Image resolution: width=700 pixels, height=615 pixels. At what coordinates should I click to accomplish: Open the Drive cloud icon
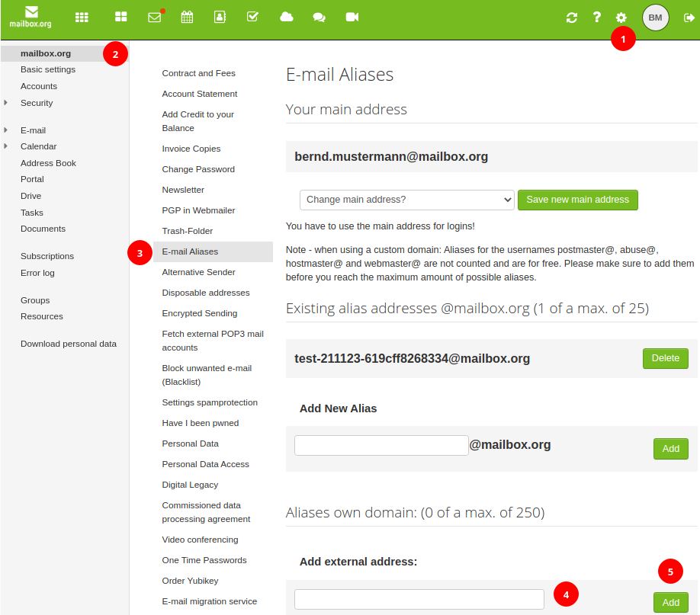pyautogui.click(x=286, y=17)
